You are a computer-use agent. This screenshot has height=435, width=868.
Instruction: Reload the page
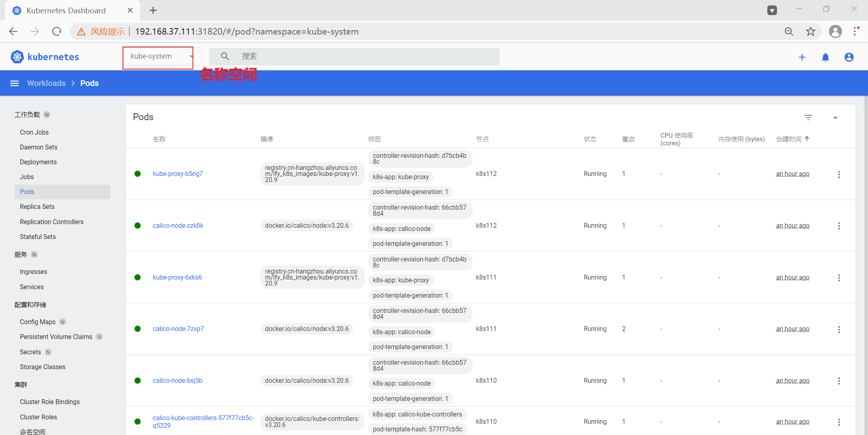(x=57, y=31)
